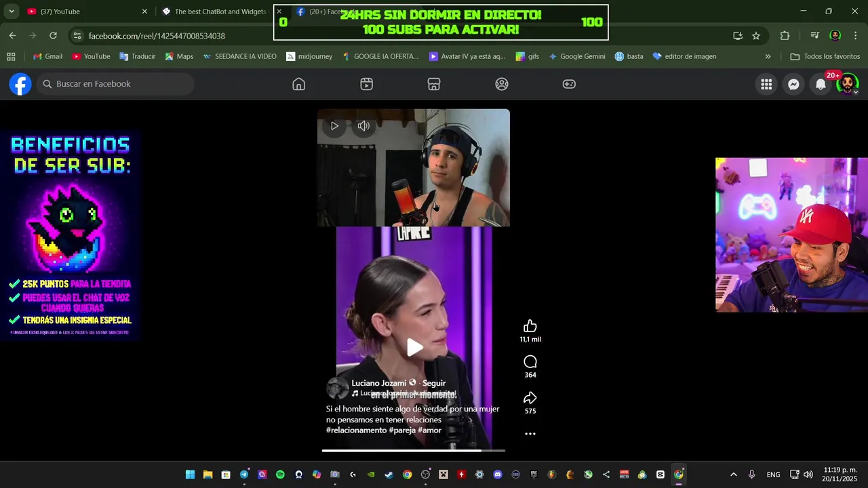Open Telegram from the taskbar
The image size is (868, 488).
tap(244, 474)
